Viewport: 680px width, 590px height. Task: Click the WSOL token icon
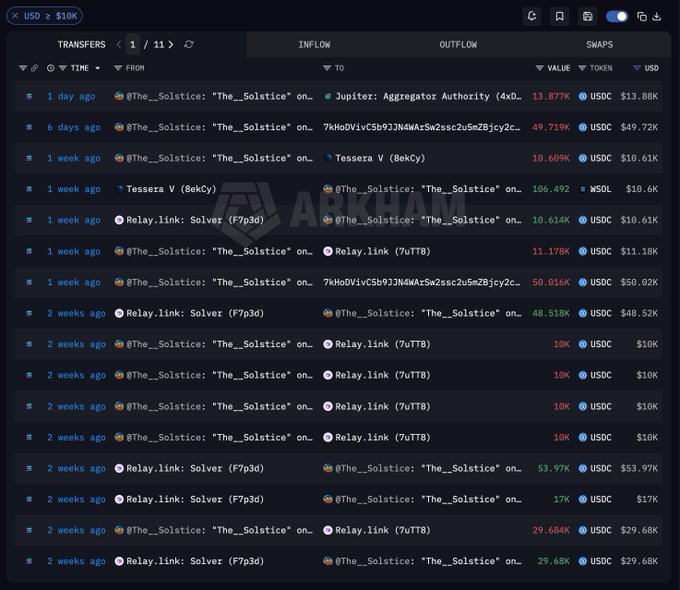[583, 189]
